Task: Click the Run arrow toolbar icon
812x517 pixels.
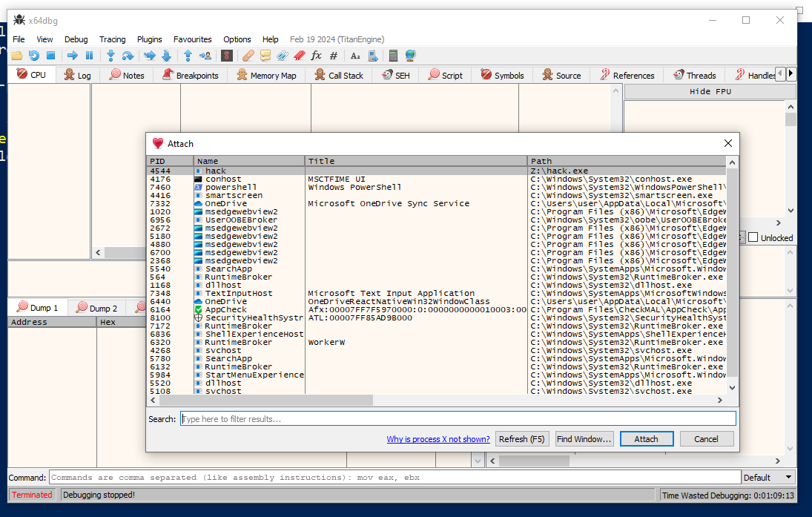Action: tap(73, 56)
